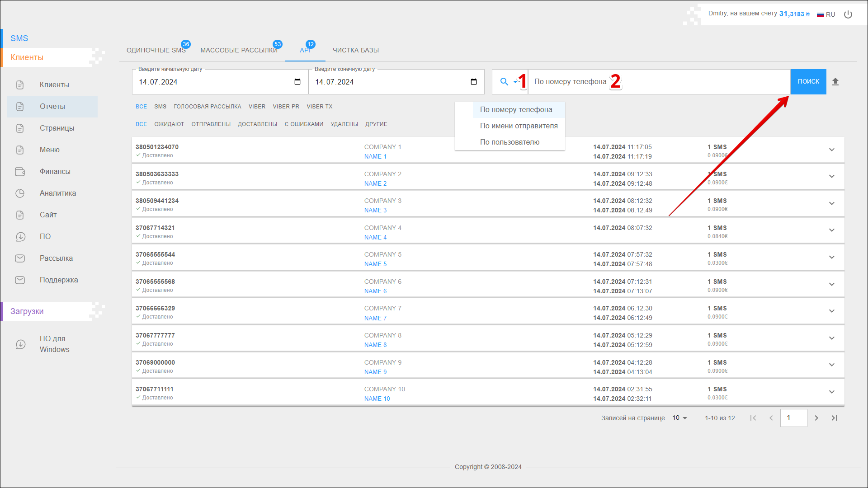
Task: Filter by Доставлены status
Action: coord(257,124)
